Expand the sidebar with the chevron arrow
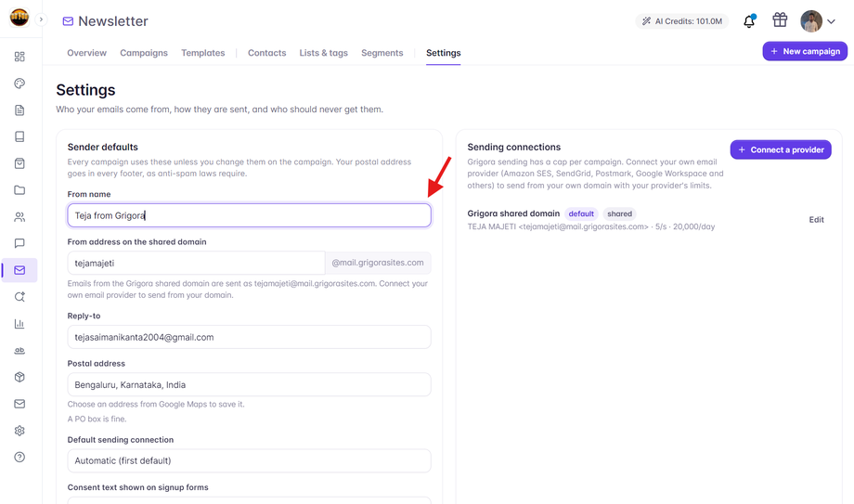The width and height of the screenshot is (854, 504). [x=41, y=19]
